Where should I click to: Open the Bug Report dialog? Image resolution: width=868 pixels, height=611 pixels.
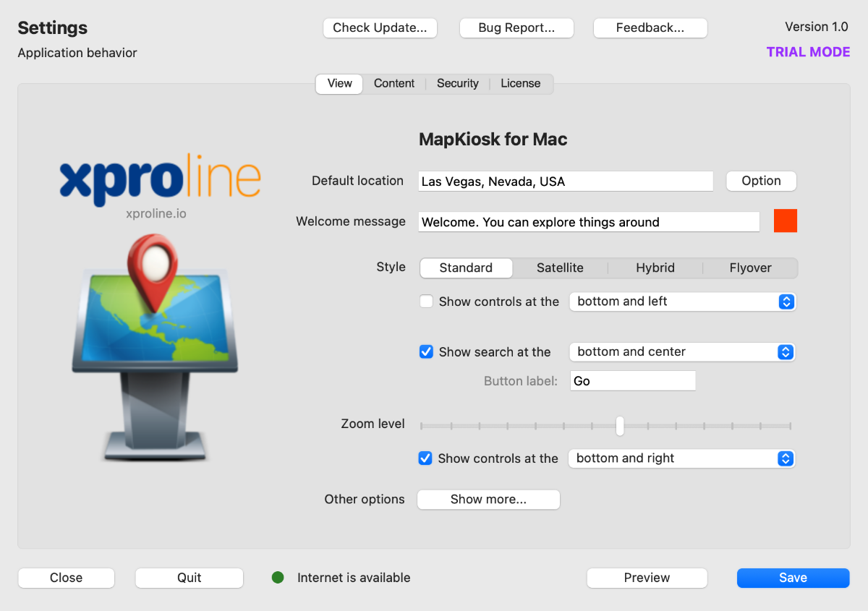point(516,28)
